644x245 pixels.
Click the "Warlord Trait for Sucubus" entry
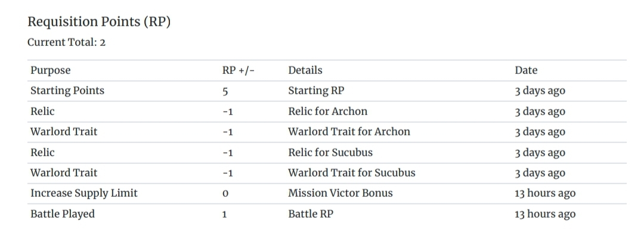pos(351,173)
